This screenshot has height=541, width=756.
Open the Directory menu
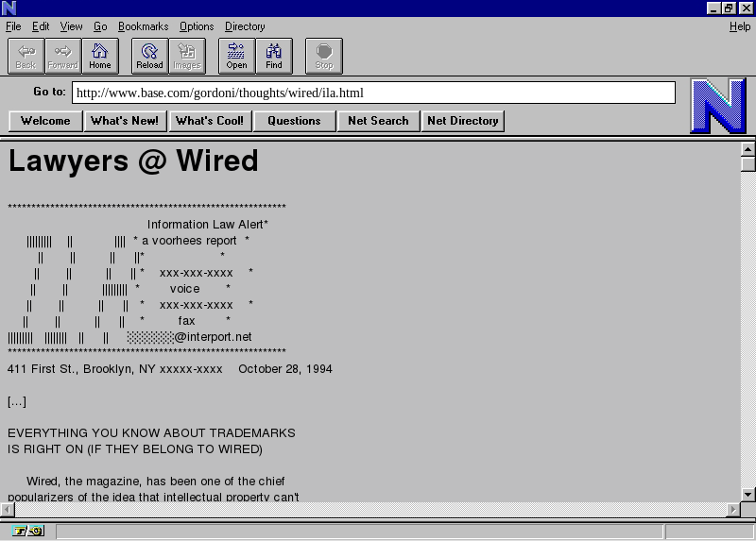[245, 26]
